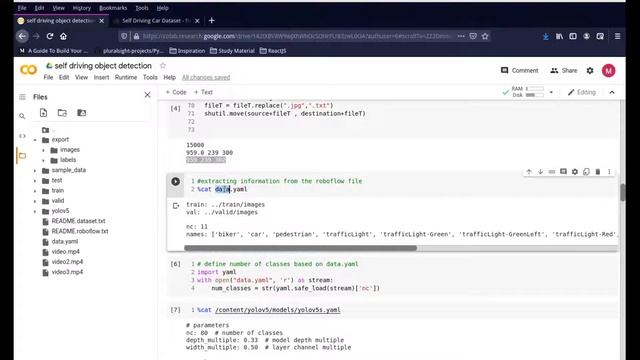Collapse the export folder
Image resolution: width=640 pixels, height=360 pixels.
(x=35, y=140)
